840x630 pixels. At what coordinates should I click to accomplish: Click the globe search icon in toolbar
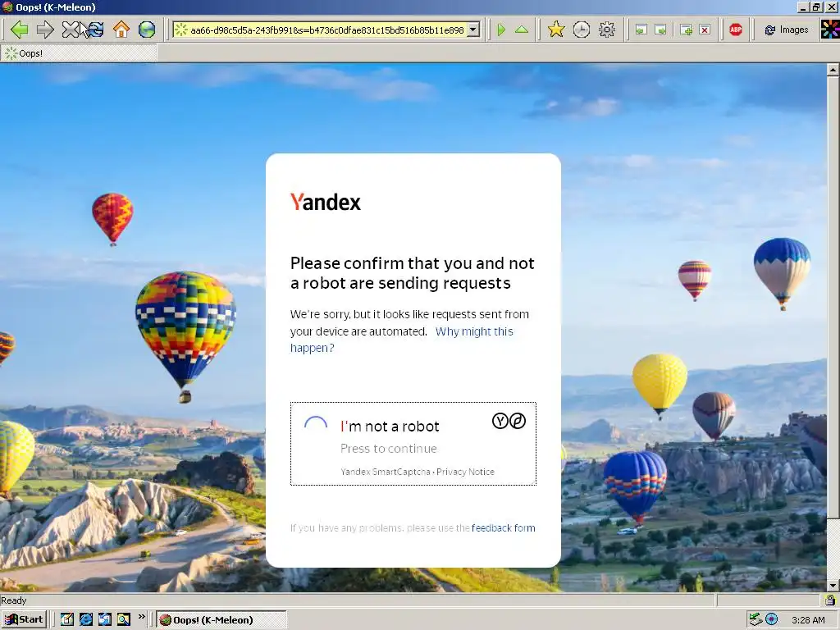(x=147, y=30)
